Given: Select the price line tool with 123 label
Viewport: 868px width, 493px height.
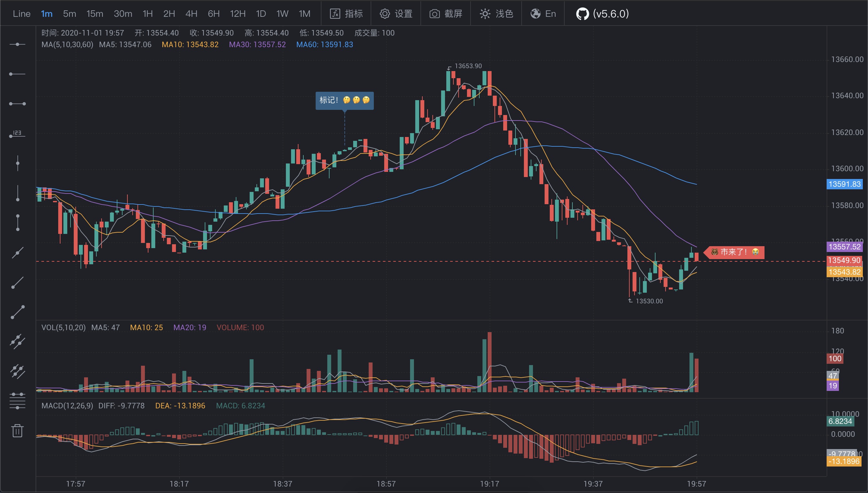Looking at the screenshot, I should (x=17, y=134).
